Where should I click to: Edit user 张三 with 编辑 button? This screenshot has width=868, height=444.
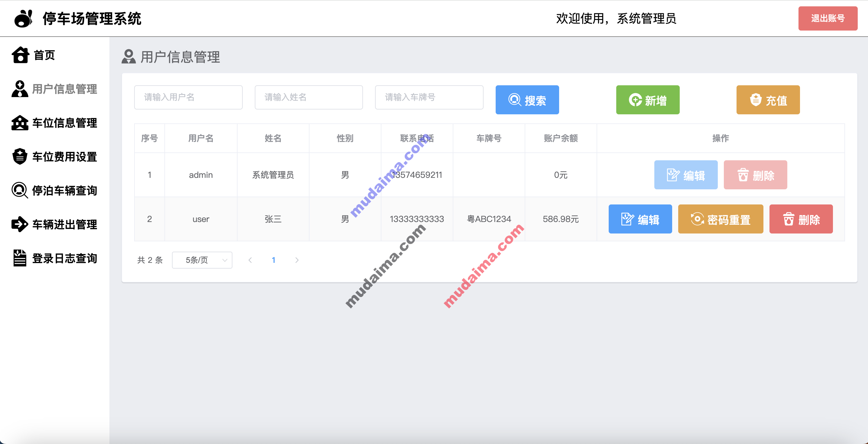click(x=640, y=219)
